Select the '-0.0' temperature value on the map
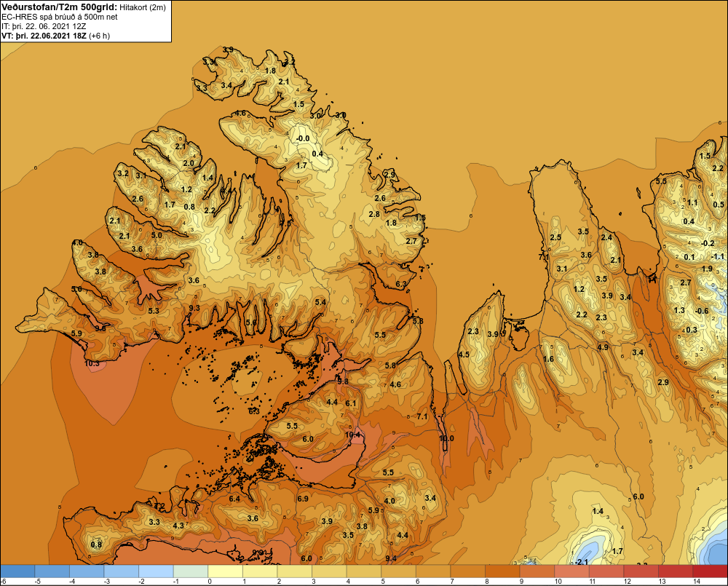 coord(303,138)
